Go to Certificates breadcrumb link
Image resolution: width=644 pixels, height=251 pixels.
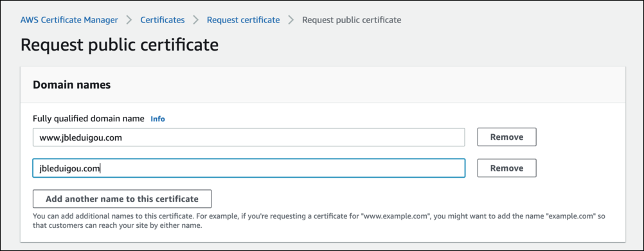[x=163, y=20]
